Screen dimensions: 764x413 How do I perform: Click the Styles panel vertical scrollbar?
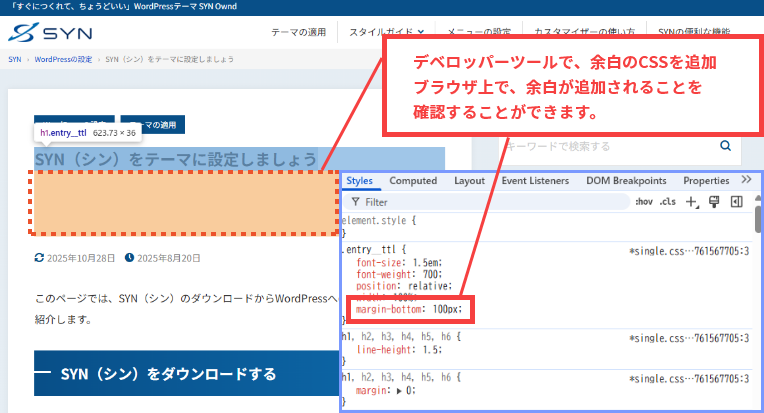coord(758,218)
